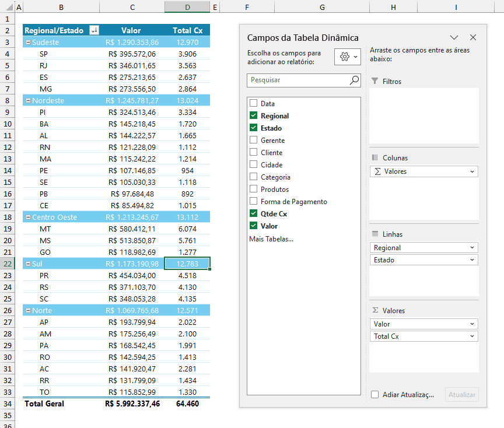Close the Campos da Tabela Dinâmica pane

pyautogui.click(x=473, y=37)
